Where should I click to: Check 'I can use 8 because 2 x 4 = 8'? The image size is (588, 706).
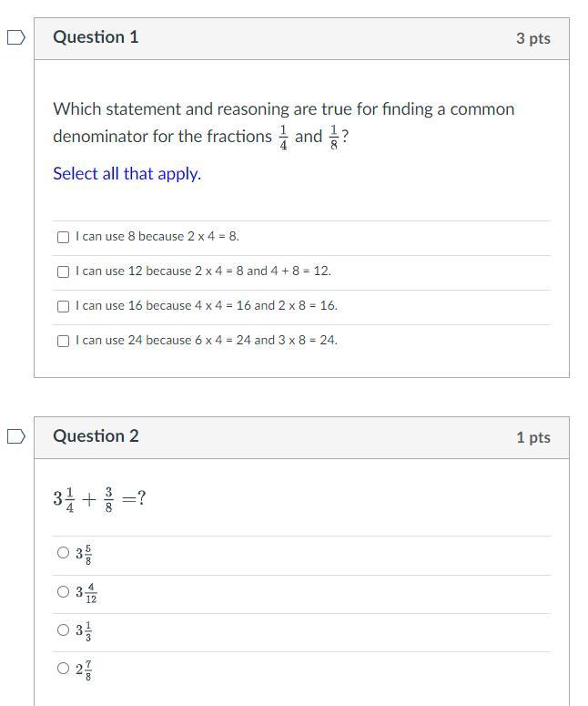[x=63, y=237]
